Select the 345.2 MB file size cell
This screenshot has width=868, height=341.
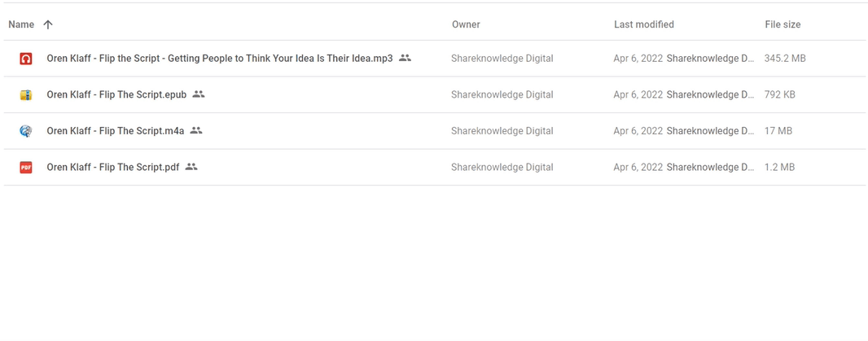tap(784, 59)
